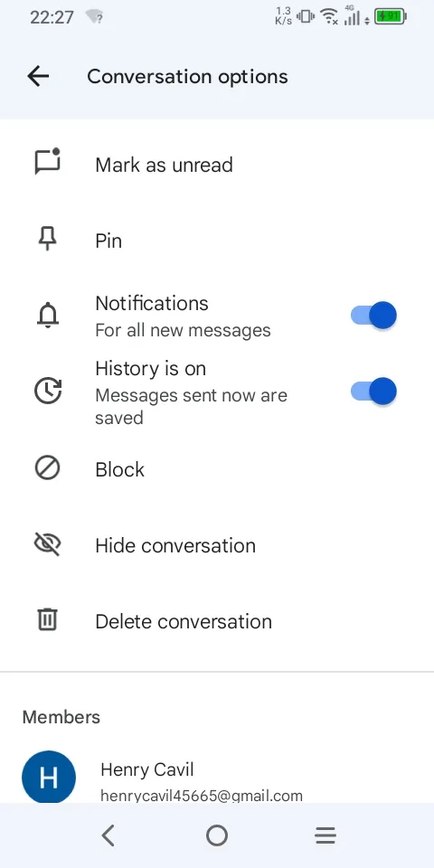Choose the Pin option
Screen dimensions: 434x868
pyautogui.click(x=217, y=241)
